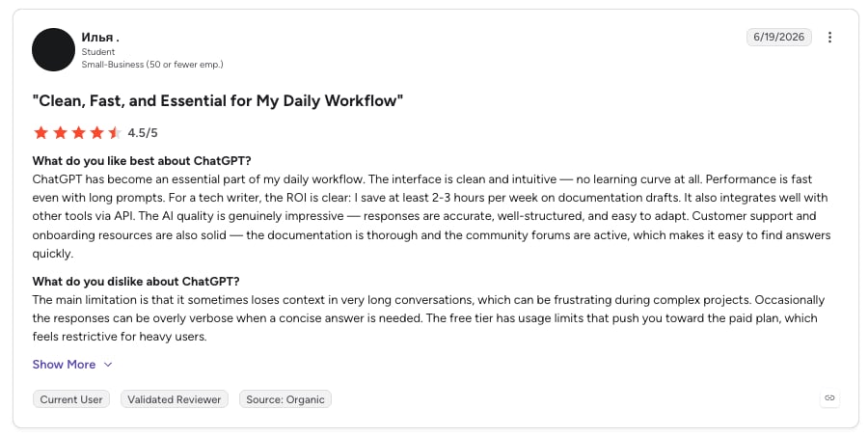Open the three-dot options menu
The height and width of the screenshot is (437, 868).
pos(829,37)
